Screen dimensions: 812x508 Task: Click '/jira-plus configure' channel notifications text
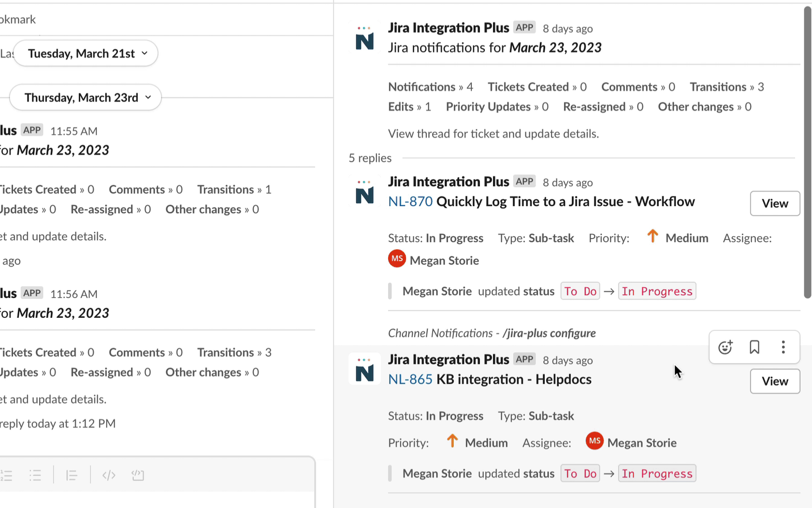click(x=549, y=333)
